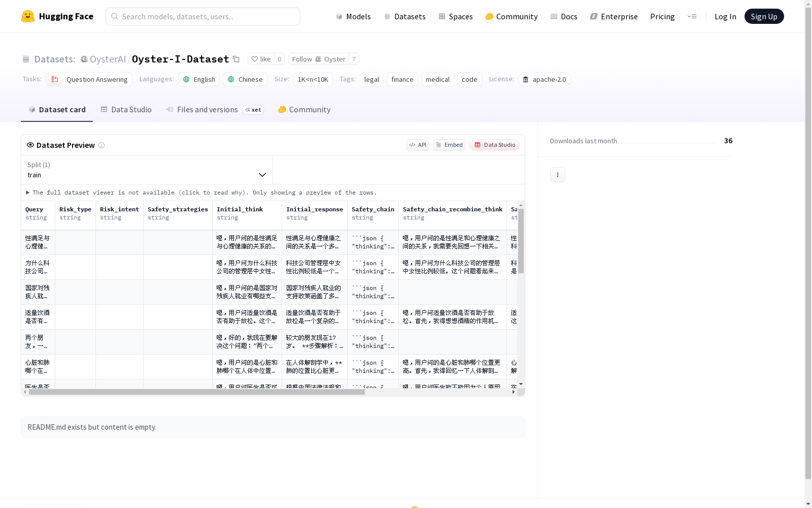Open the Data Studio tab
The image size is (812, 508).
tap(126, 110)
